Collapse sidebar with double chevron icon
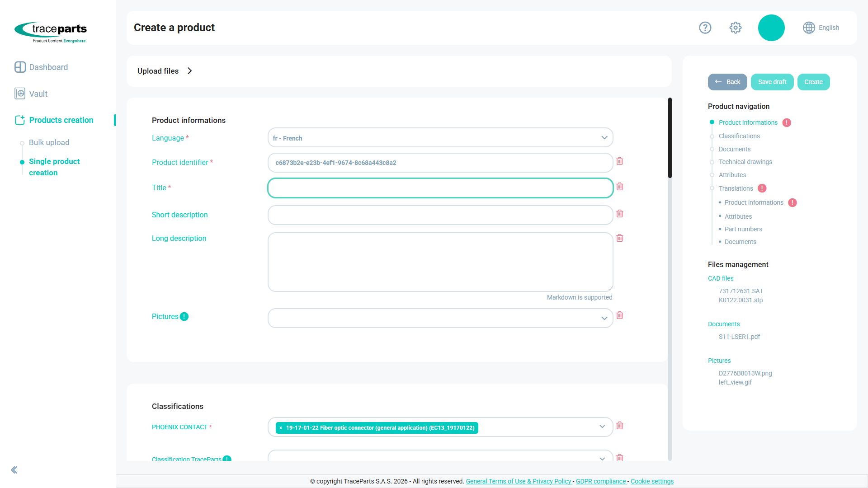The width and height of the screenshot is (868, 488). (x=14, y=470)
